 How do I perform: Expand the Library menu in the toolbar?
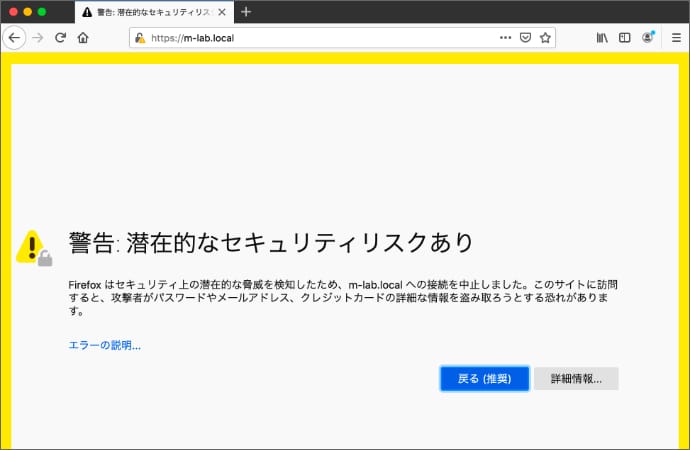(x=602, y=37)
